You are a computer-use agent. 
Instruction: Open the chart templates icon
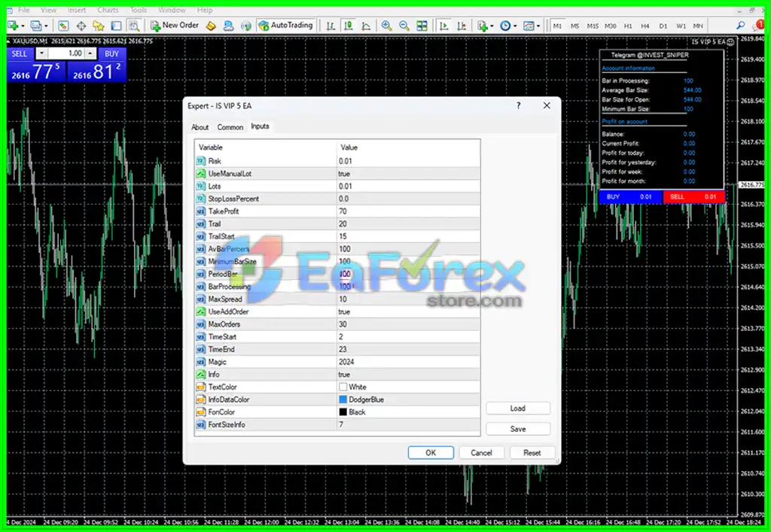[x=529, y=26]
